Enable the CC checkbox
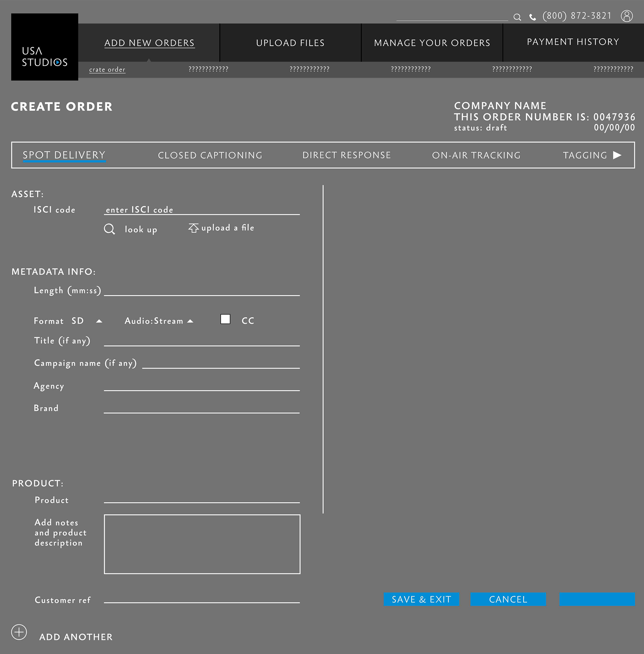This screenshot has width=644, height=654. 225,319
